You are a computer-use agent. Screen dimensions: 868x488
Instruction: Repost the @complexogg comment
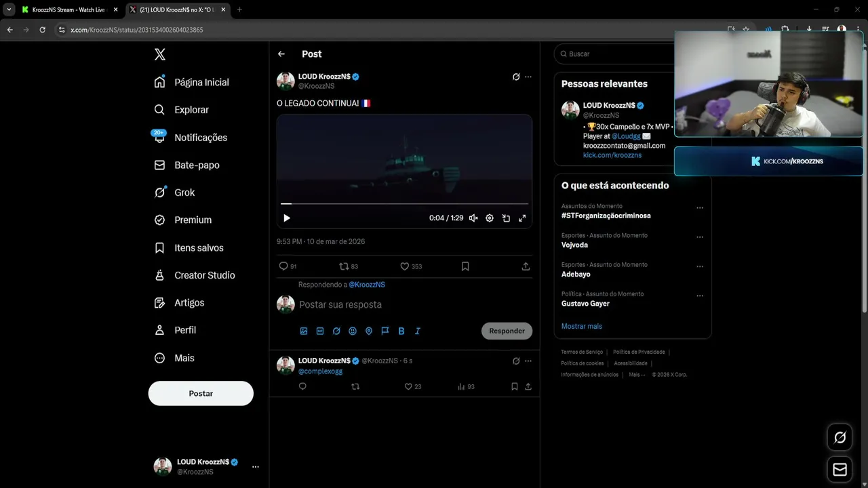pyautogui.click(x=355, y=386)
